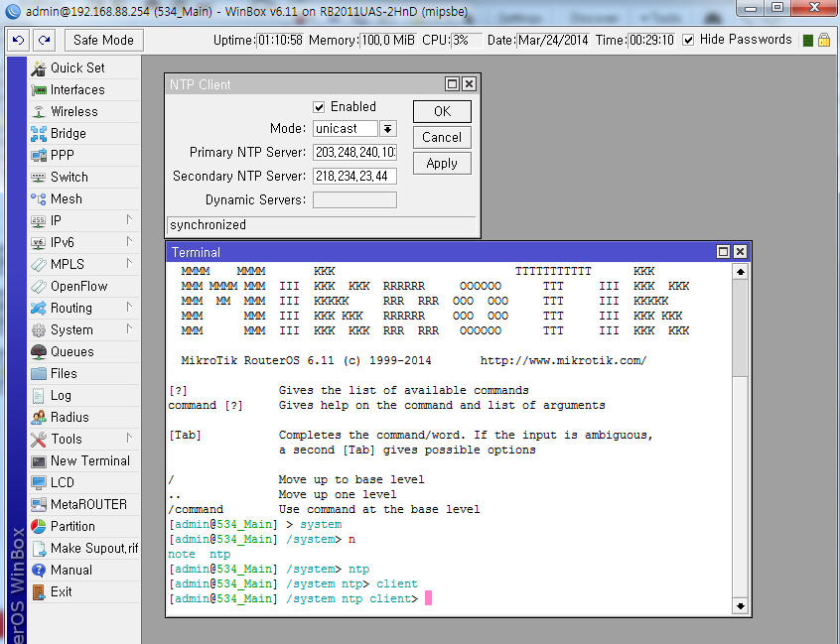The image size is (840, 644).
Task: Click the Primary NTP Server field
Action: click(x=354, y=153)
